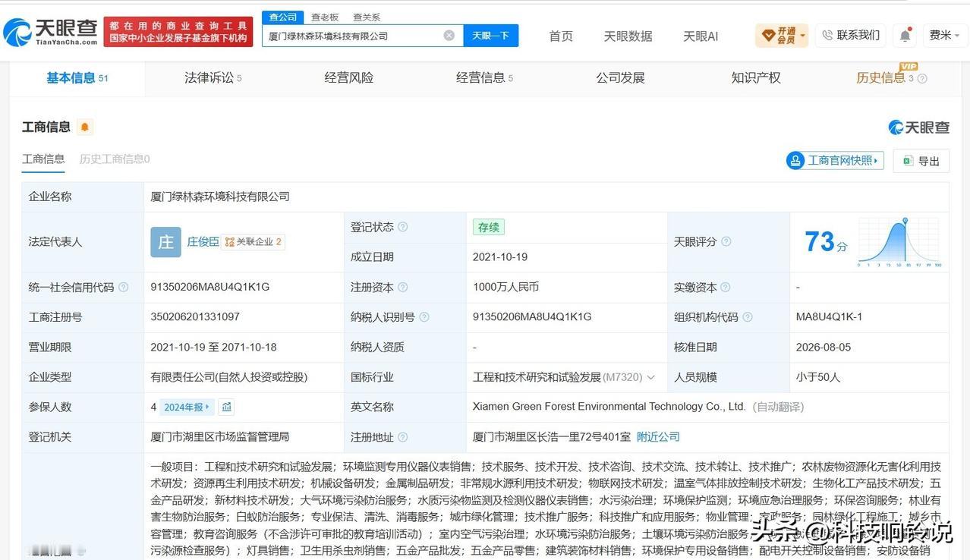970x560 pixels.
Task: Open 工商官网快照 snapshot button
Action: point(835,160)
